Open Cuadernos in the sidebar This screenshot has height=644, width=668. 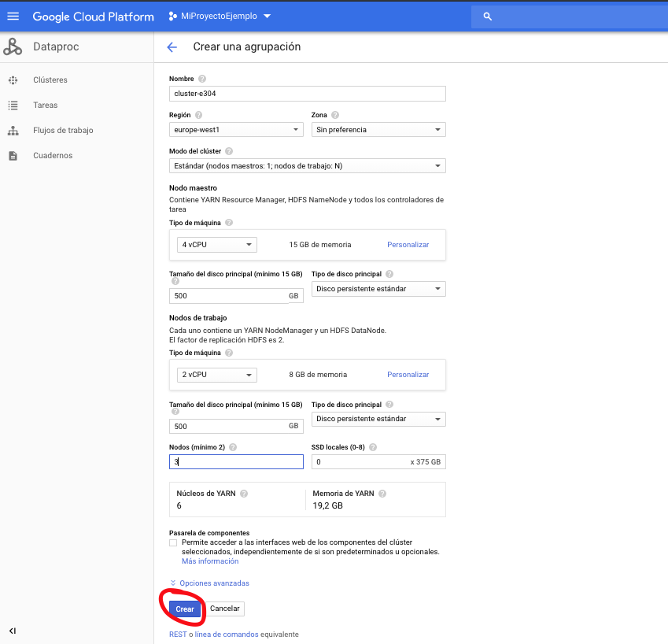click(x=53, y=156)
